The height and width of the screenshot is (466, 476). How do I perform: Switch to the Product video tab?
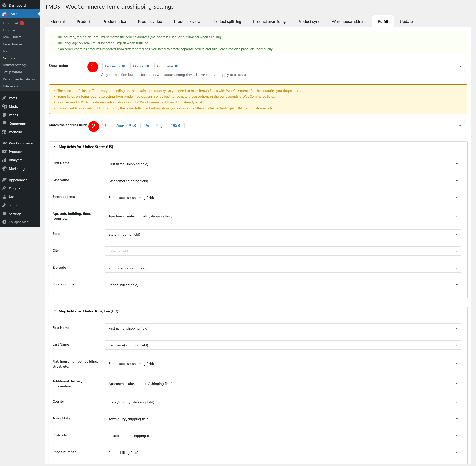click(150, 21)
